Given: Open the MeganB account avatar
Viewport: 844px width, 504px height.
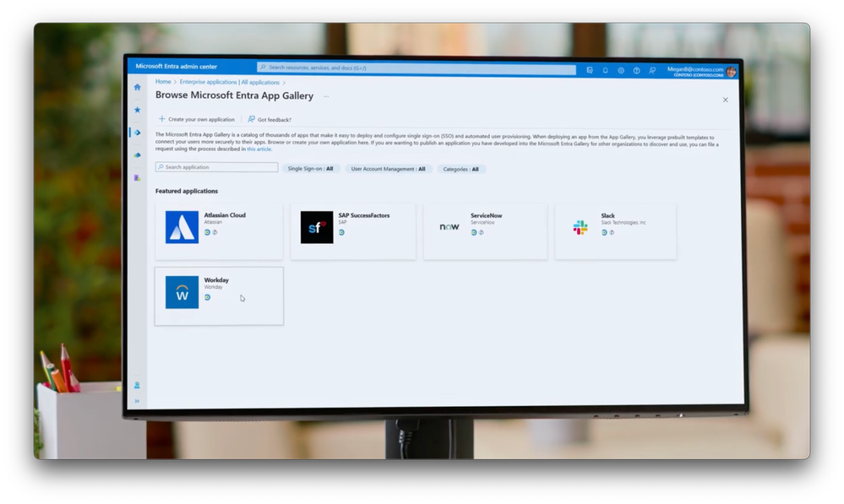Looking at the screenshot, I should point(731,72).
